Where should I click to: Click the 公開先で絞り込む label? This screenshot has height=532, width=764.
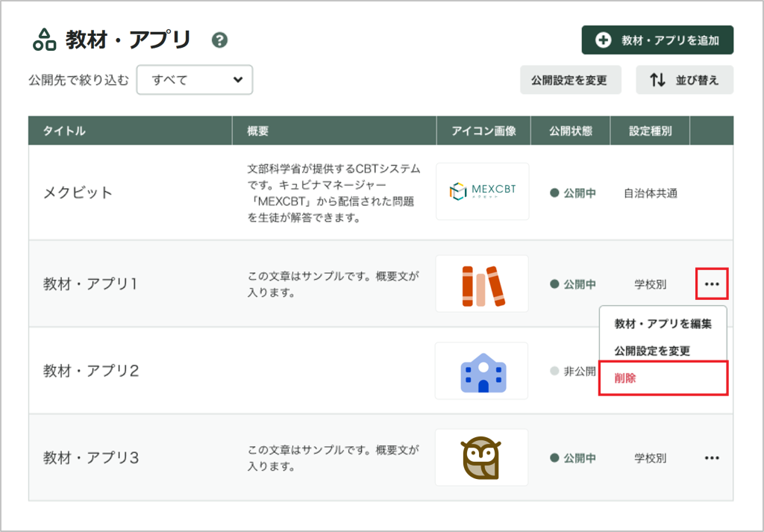[79, 80]
